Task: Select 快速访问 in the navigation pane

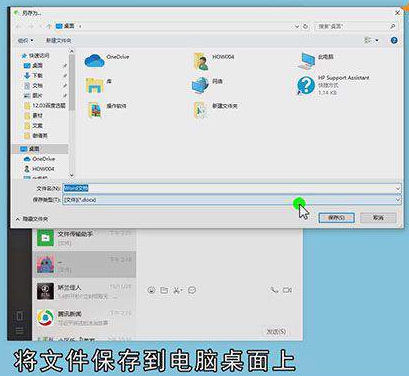Action: tap(35, 56)
